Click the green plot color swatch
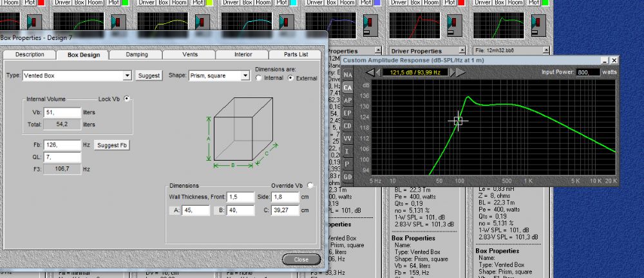The height and width of the screenshot is (278, 644). (x=125, y=3)
